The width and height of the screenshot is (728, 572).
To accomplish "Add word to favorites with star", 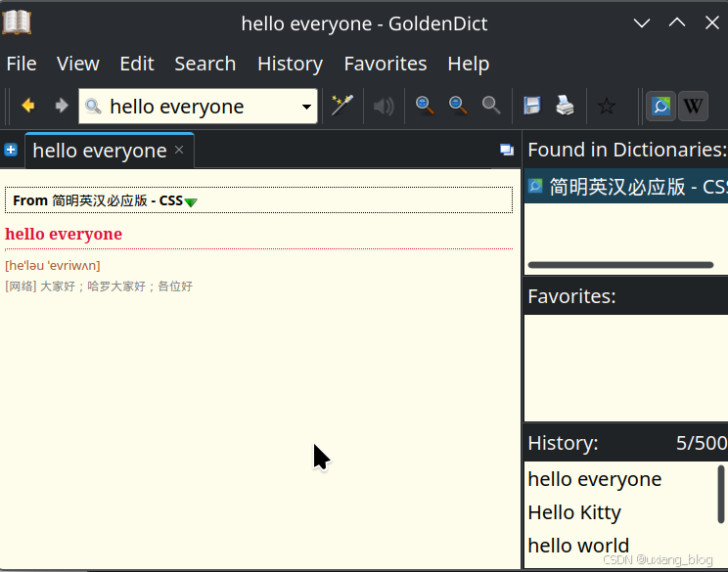I will [607, 107].
